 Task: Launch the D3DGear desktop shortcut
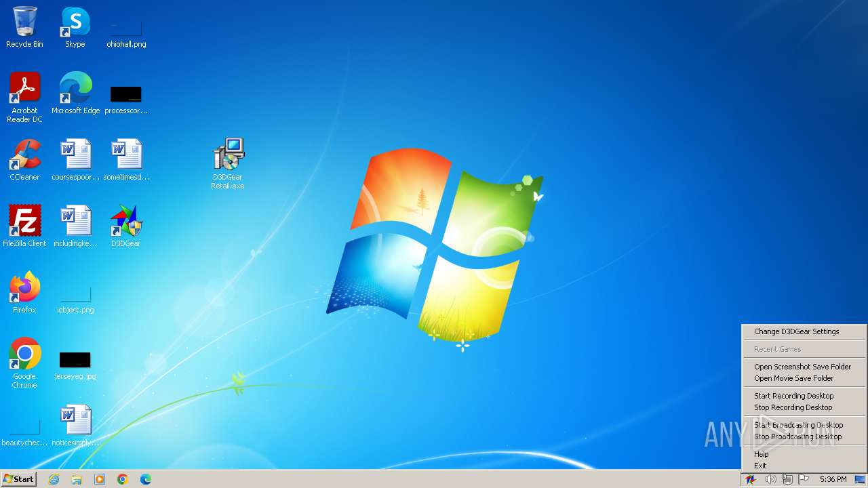(x=126, y=226)
